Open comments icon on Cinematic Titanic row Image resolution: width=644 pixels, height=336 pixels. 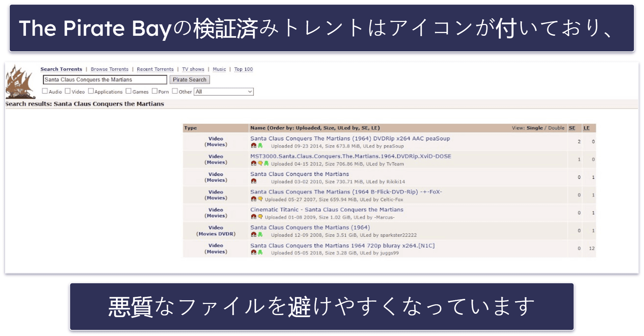click(x=260, y=217)
